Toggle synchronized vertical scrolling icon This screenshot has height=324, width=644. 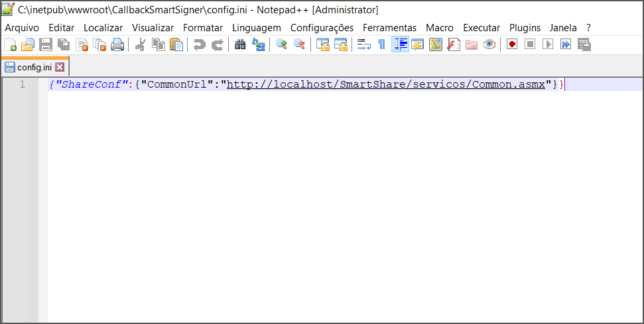[323, 44]
